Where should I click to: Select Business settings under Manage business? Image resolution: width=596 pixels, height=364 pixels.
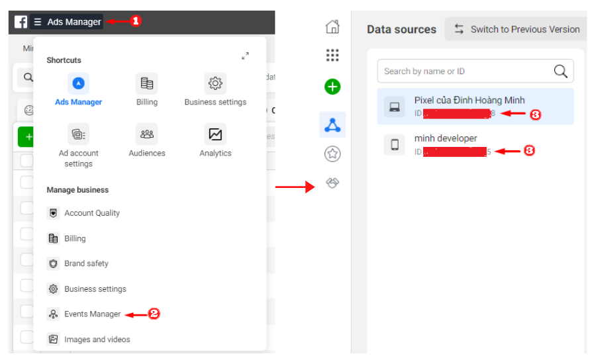[x=95, y=289]
